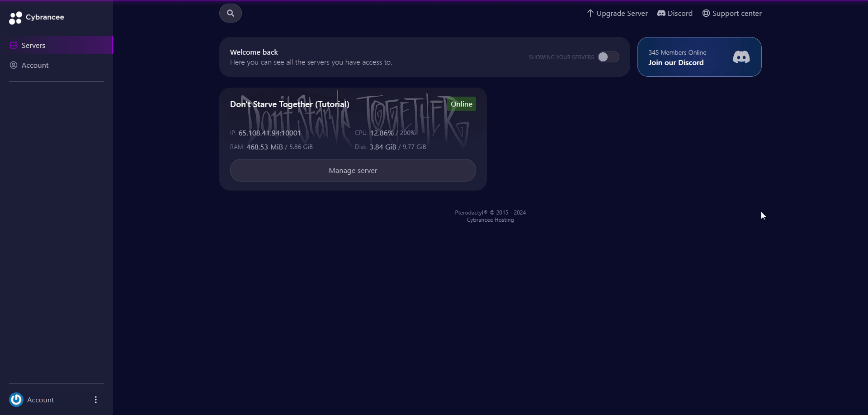
Task: Click the Manage server button
Action: tap(353, 170)
